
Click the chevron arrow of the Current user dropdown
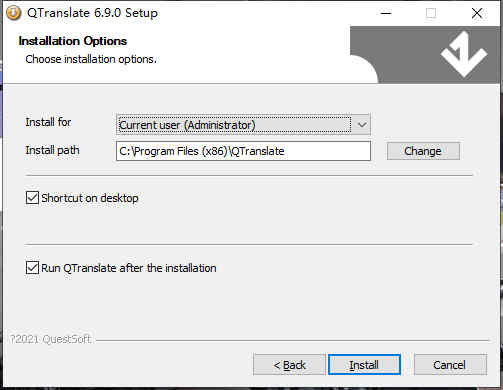pyautogui.click(x=362, y=125)
